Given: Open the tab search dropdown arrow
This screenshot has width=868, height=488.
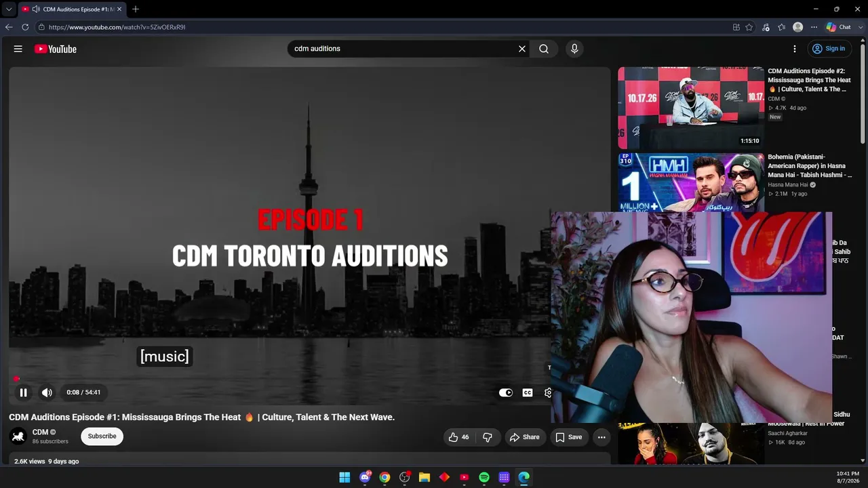Looking at the screenshot, I should point(9,9).
